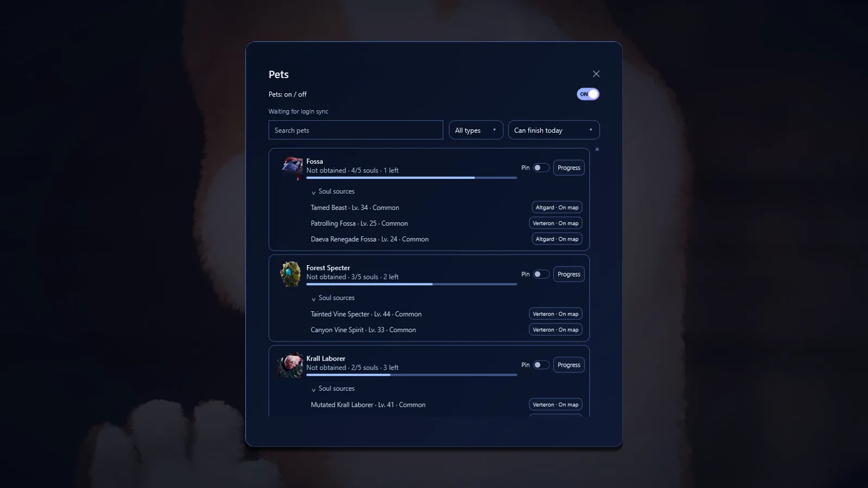The width and height of the screenshot is (868, 488).
Task: Open Progress for Forest Specter
Action: point(569,274)
